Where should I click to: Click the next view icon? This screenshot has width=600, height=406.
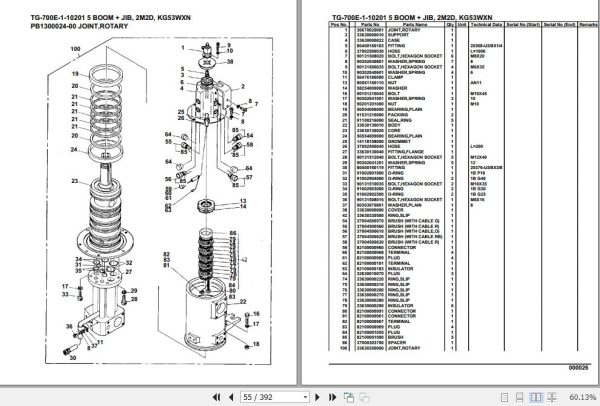tap(364, 397)
